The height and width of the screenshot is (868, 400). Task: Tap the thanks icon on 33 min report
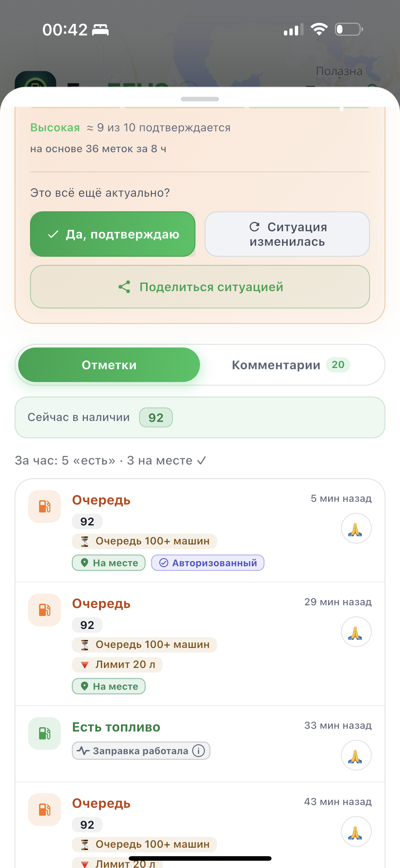(x=356, y=755)
